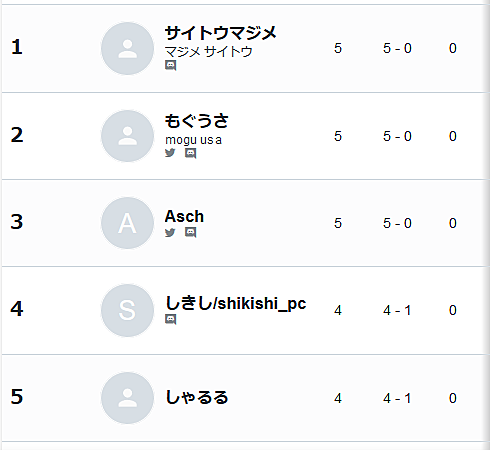The width and height of the screenshot is (490, 450).
Task: Open player profile サイトウマジメ
Action: click(x=221, y=33)
